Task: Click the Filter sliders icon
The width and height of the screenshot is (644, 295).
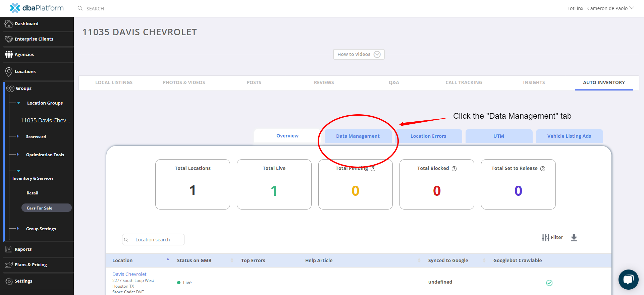Action: pos(545,237)
